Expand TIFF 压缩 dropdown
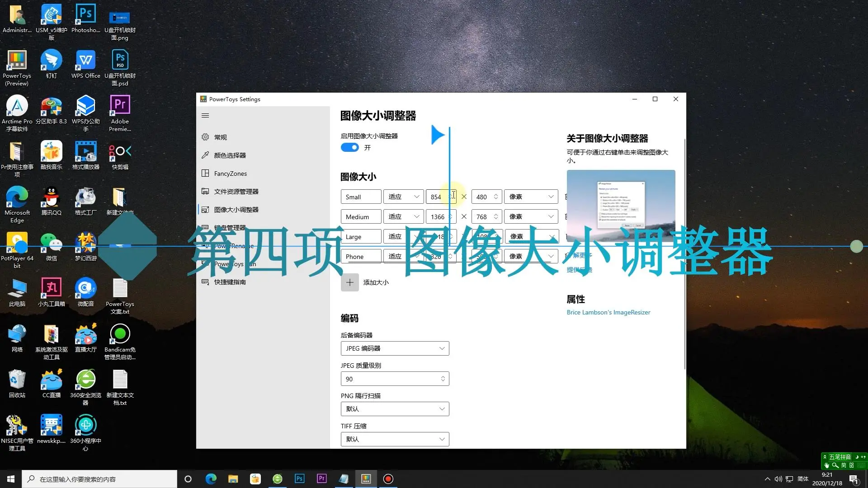This screenshot has height=488, width=868. point(395,439)
